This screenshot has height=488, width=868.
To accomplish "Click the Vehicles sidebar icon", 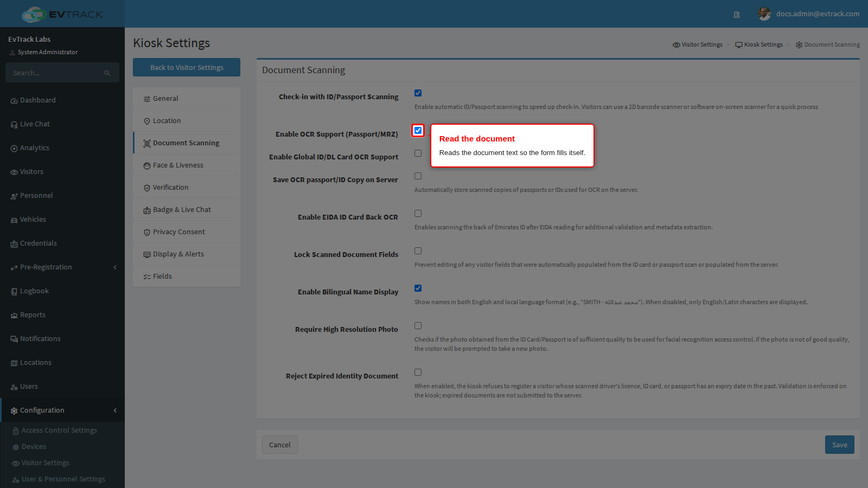I will 14,220.
